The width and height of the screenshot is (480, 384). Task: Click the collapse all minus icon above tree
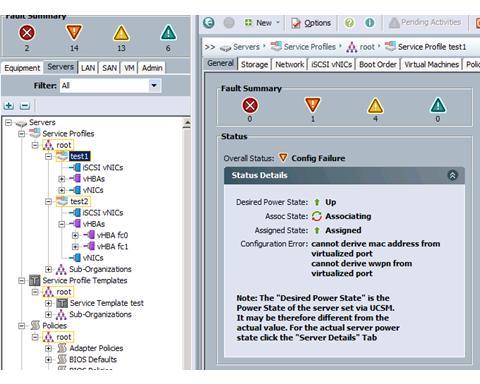[x=25, y=106]
